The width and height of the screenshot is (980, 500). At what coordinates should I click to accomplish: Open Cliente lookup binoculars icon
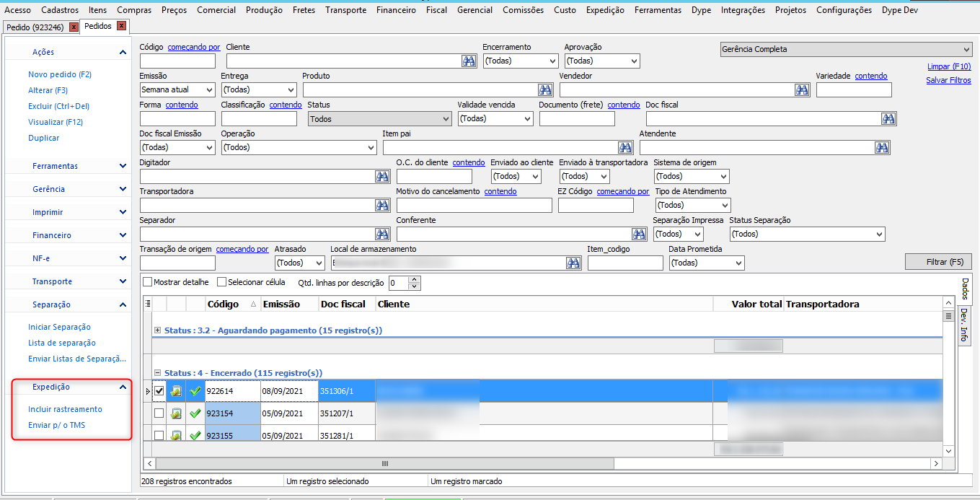pos(469,61)
